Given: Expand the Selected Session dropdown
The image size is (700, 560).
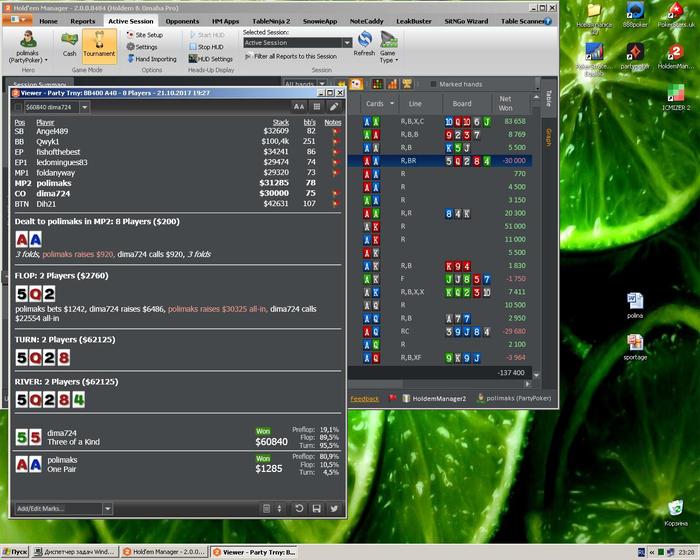Looking at the screenshot, I should point(347,43).
